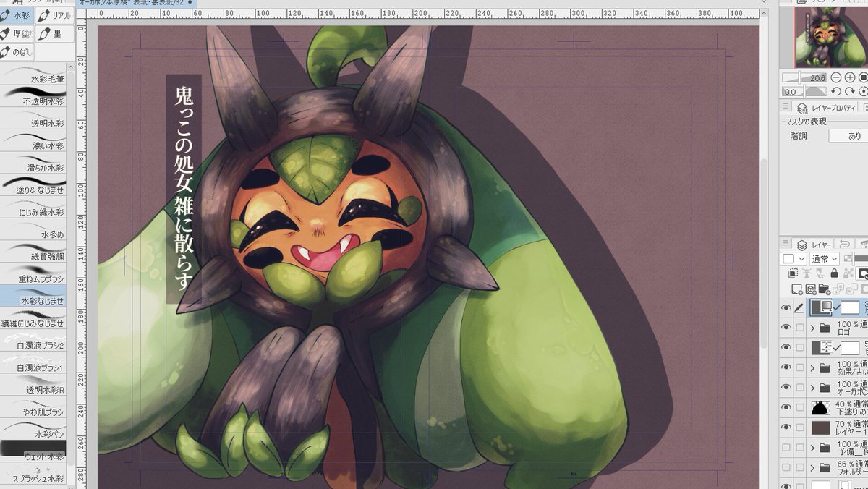The height and width of the screenshot is (489, 868).
Task: Select the レイヤー panel tab
Action: (813, 244)
